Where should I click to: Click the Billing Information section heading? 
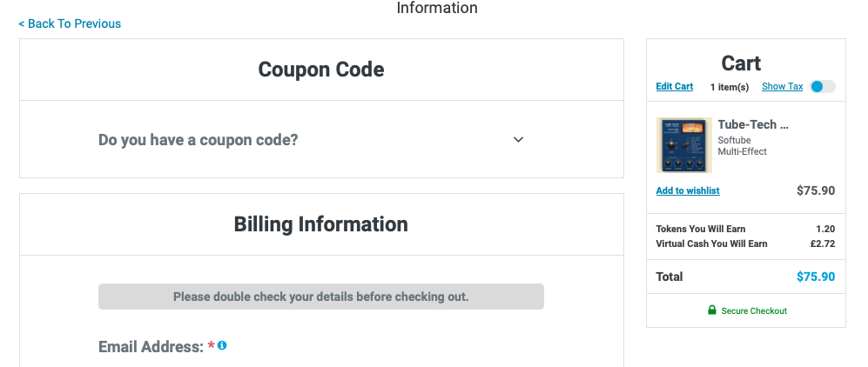[x=321, y=224]
